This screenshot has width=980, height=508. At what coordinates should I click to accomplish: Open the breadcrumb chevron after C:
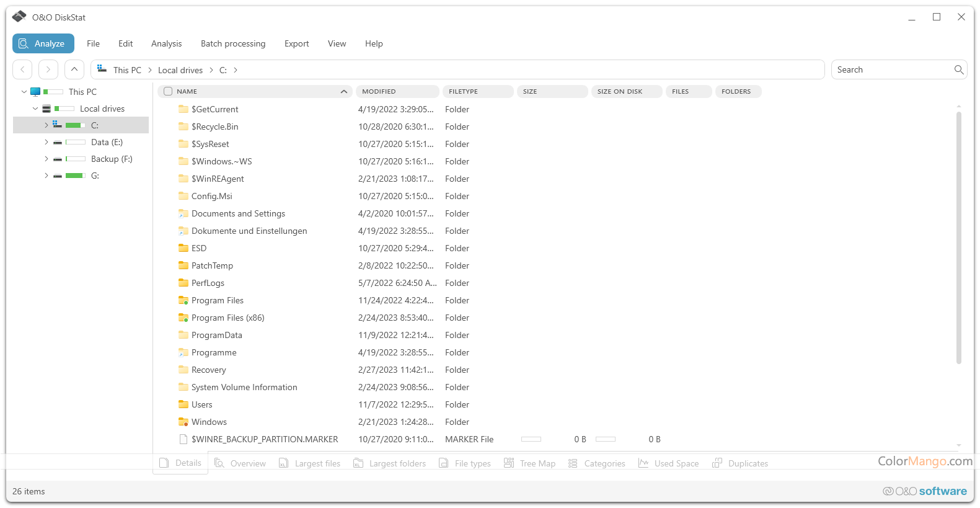coord(236,70)
